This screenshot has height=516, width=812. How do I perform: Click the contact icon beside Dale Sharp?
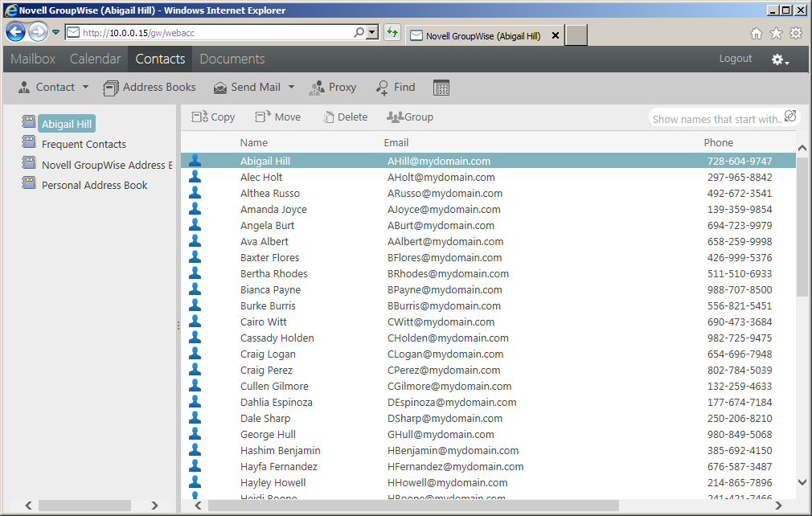click(x=195, y=417)
